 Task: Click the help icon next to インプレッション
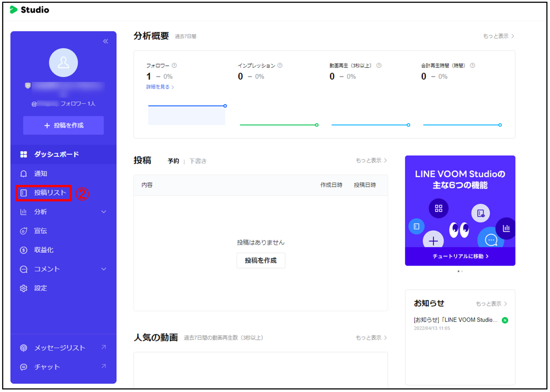[280, 66]
